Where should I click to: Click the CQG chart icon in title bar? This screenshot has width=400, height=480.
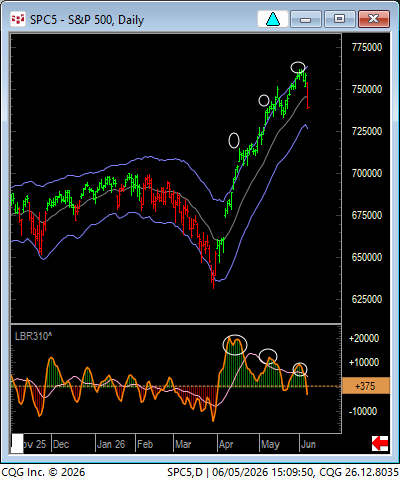(18, 19)
